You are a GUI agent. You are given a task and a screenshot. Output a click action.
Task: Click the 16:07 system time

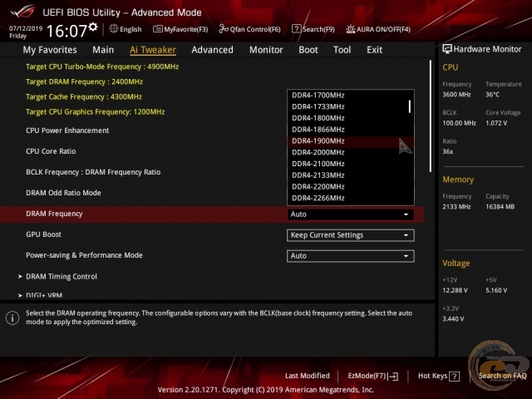point(66,31)
